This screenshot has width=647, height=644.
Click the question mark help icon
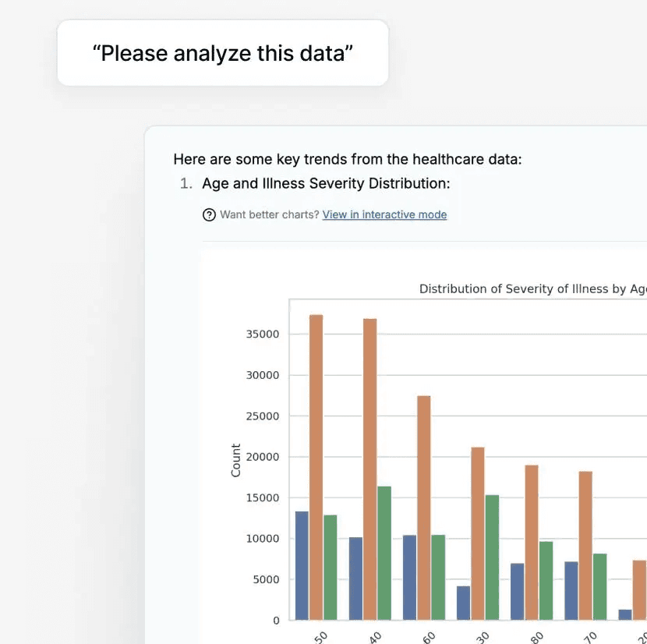coord(209,215)
